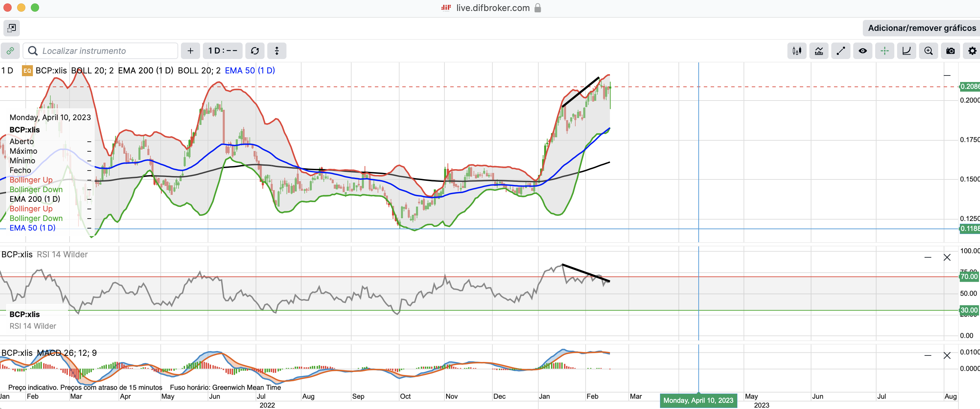Click the refresh chart icon
Image resolution: width=980 pixels, height=409 pixels.
[255, 51]
